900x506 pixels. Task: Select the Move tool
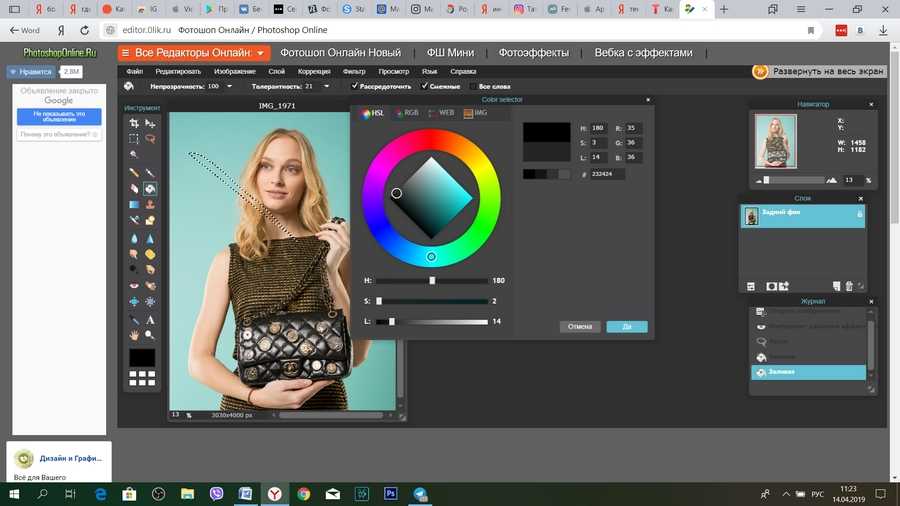150,123
